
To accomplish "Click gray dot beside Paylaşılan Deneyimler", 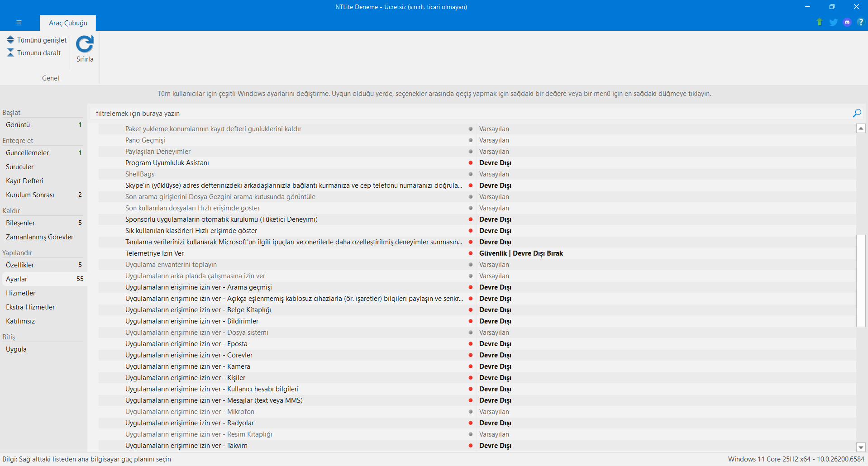I will (471, 152).
